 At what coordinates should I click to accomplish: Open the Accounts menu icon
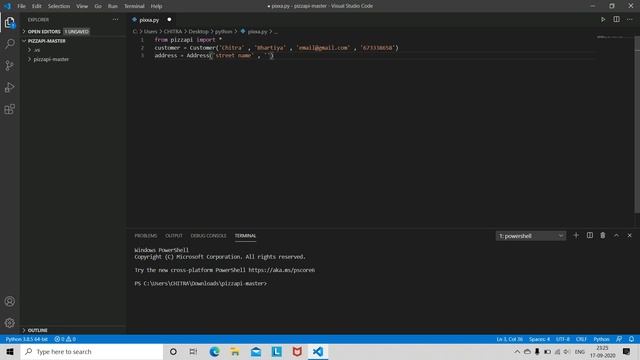[10, 301]
